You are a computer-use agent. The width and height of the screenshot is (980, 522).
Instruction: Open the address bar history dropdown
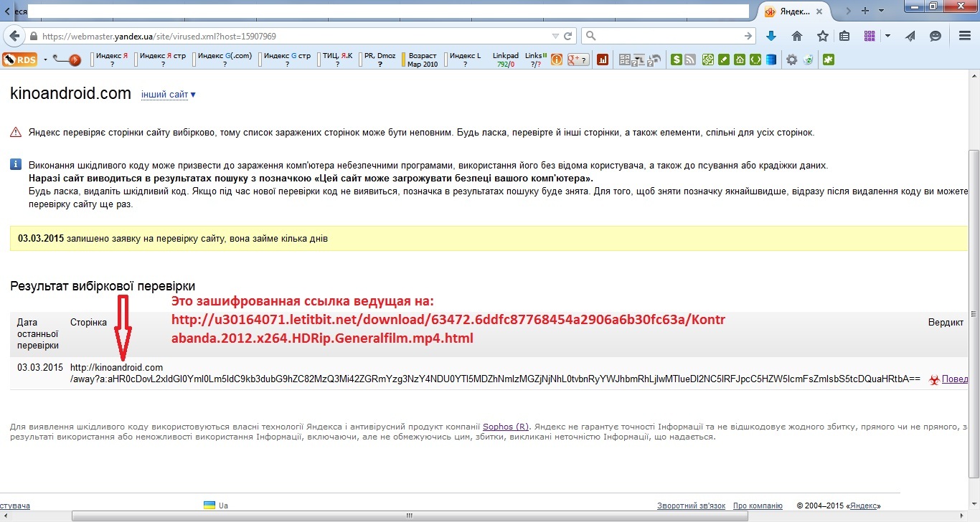click(x=555, y=36)
